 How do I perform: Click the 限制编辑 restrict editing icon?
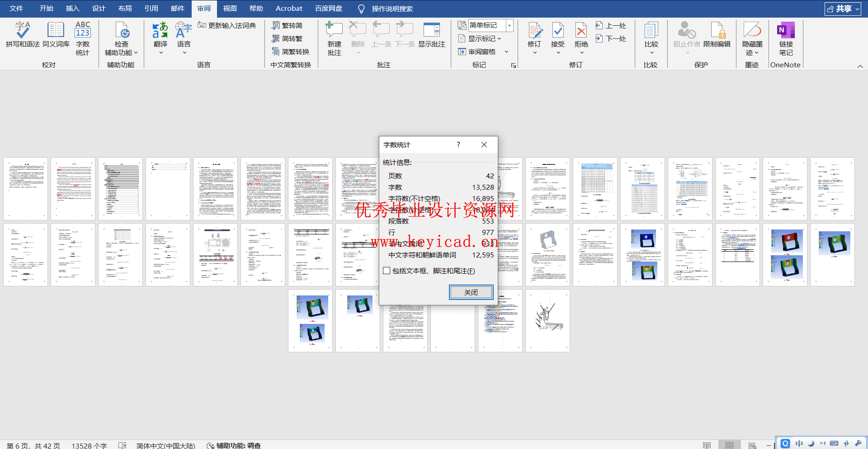click(717, 30)
